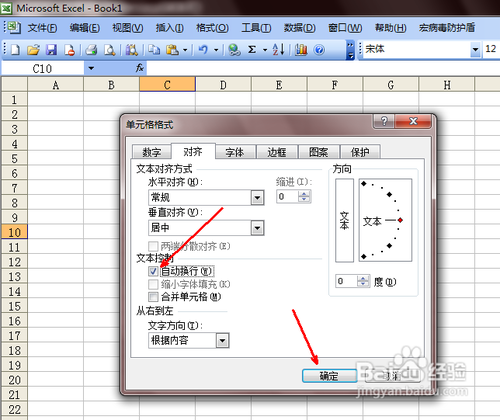Uncheck the 自动换行 wrap text checkbox
Image resolution: width=500 pixels, height=420 pixels.
point(153,271)
